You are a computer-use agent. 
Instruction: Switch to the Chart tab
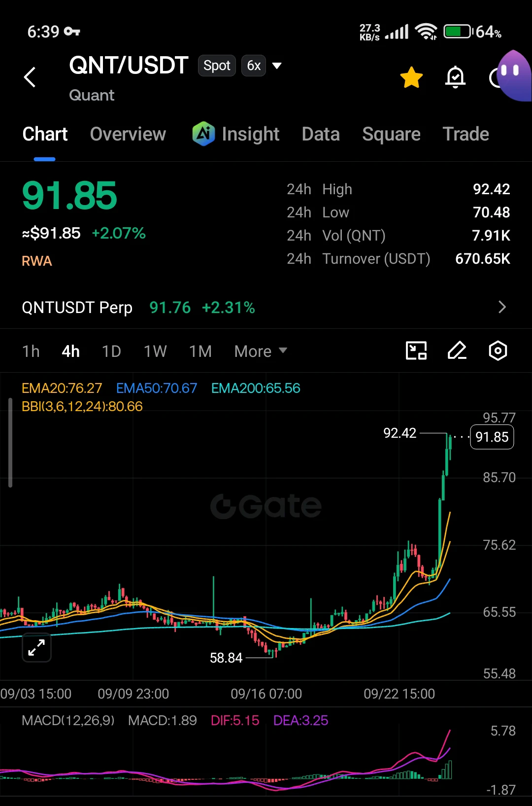45,134
